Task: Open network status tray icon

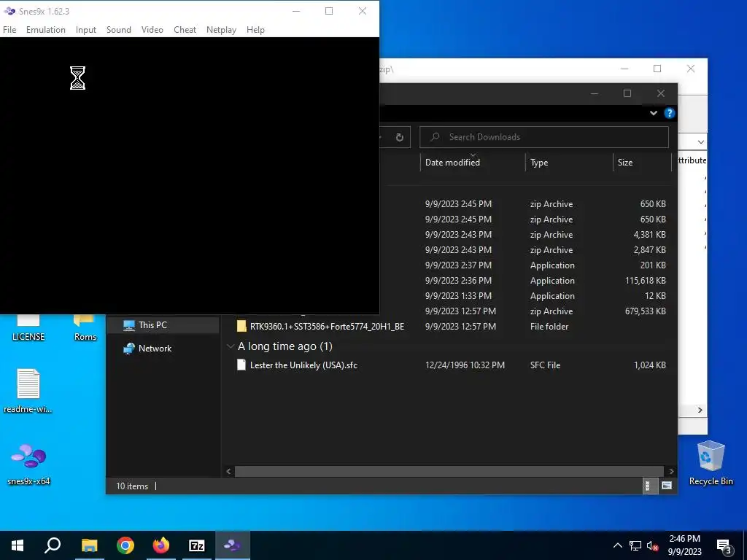Action: (x=635, y=545)
